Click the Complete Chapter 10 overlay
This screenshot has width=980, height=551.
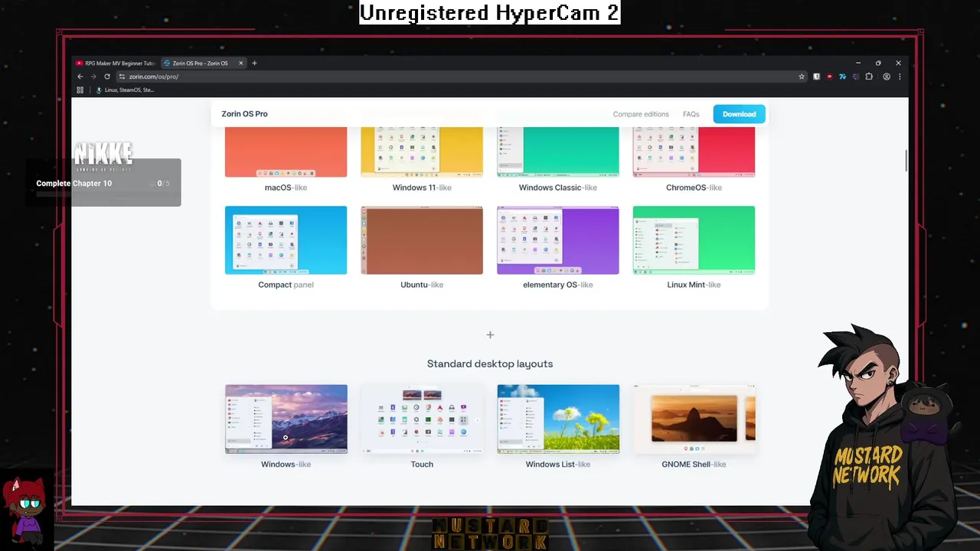tap(103, 182)
